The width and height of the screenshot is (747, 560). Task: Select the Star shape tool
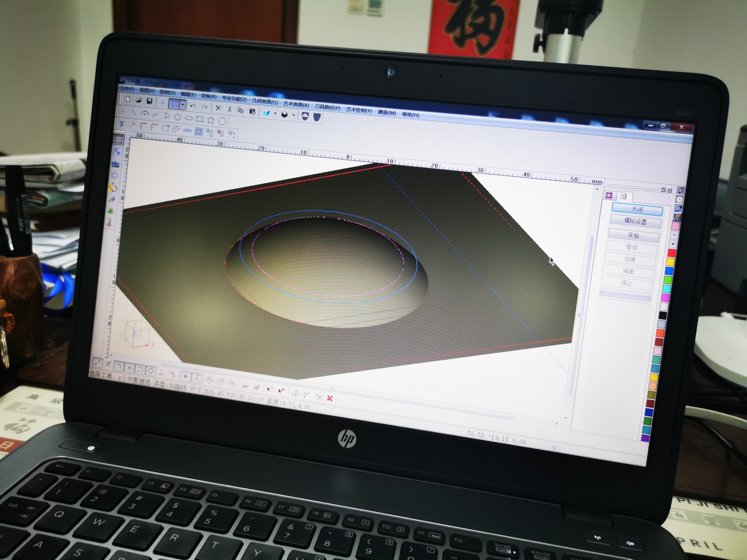coord(211,120)
